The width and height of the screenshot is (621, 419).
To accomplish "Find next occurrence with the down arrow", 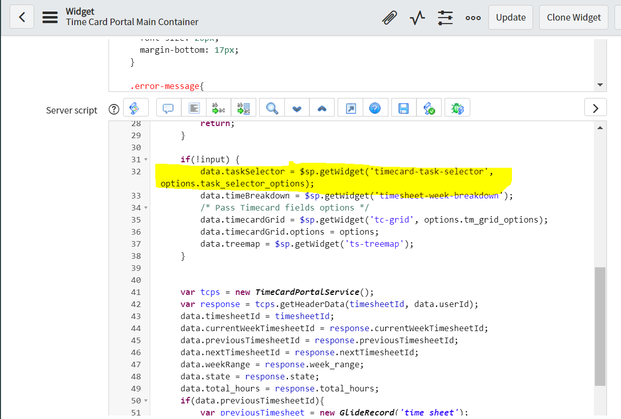I will point(297,108).
